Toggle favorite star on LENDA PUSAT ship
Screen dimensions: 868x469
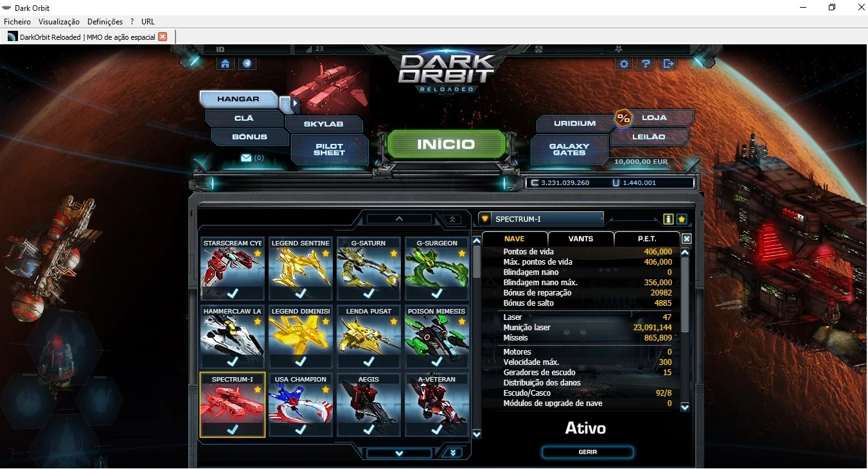click(x=394, y=322)
